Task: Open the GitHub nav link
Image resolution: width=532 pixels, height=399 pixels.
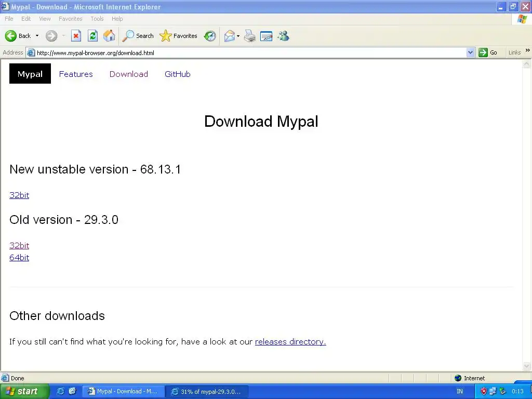Action: coord(178,74)
